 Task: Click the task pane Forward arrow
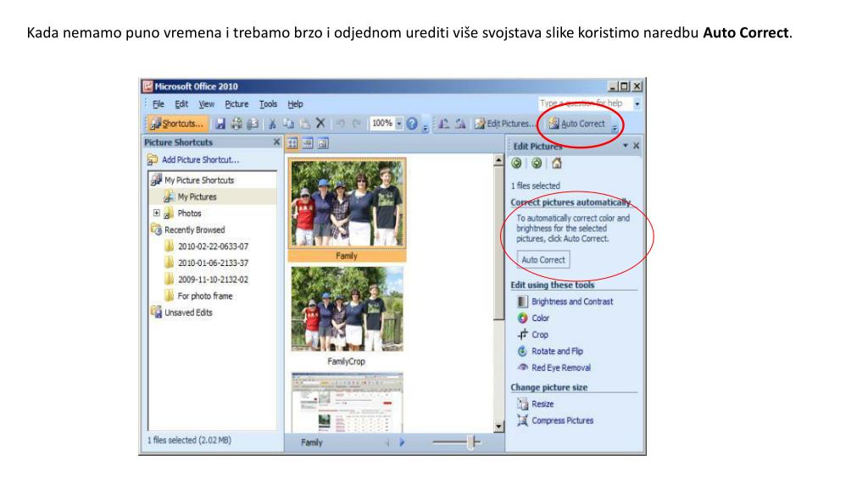click(x=537, y=164)
